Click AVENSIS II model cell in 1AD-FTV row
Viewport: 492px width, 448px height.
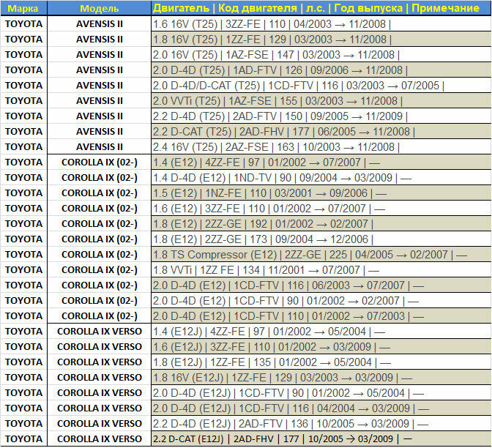pyautogui.click(x=99, y=70)
